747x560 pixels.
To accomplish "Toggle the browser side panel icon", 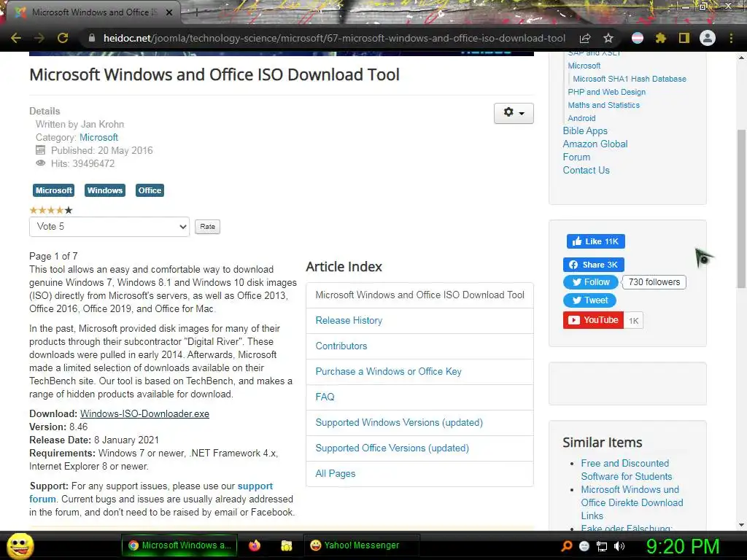I will (684, 38).
